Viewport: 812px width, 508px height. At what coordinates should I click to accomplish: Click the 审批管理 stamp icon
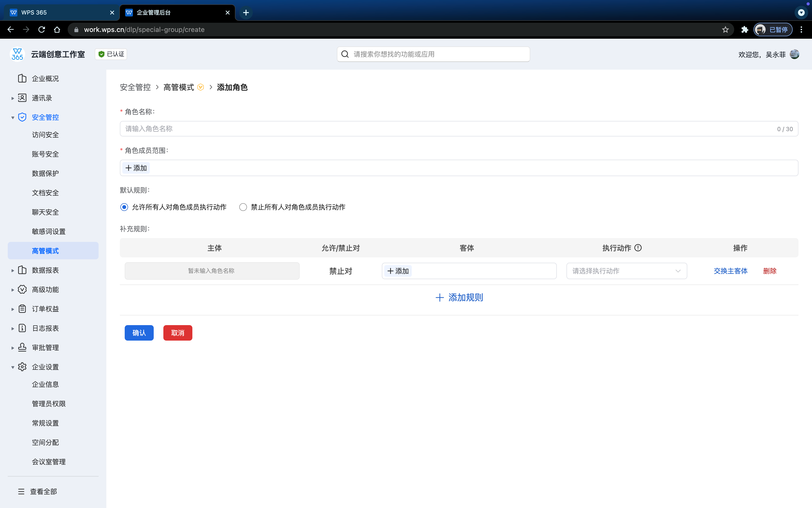22,347
